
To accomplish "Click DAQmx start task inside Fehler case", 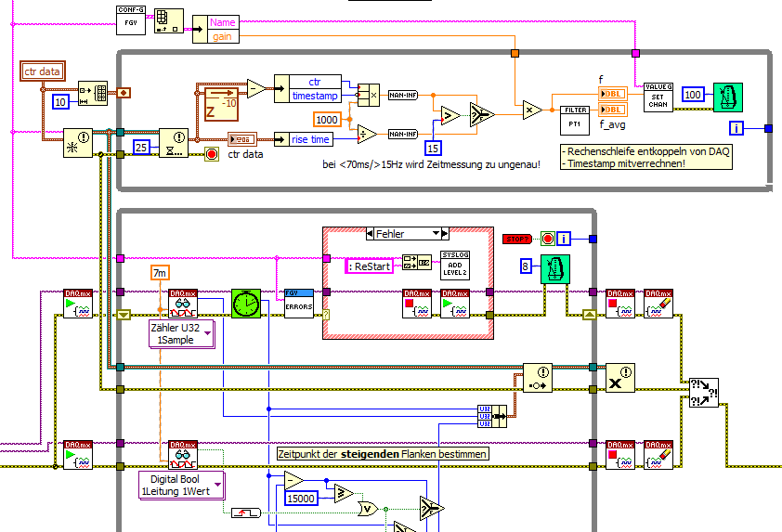I will 455,304.
